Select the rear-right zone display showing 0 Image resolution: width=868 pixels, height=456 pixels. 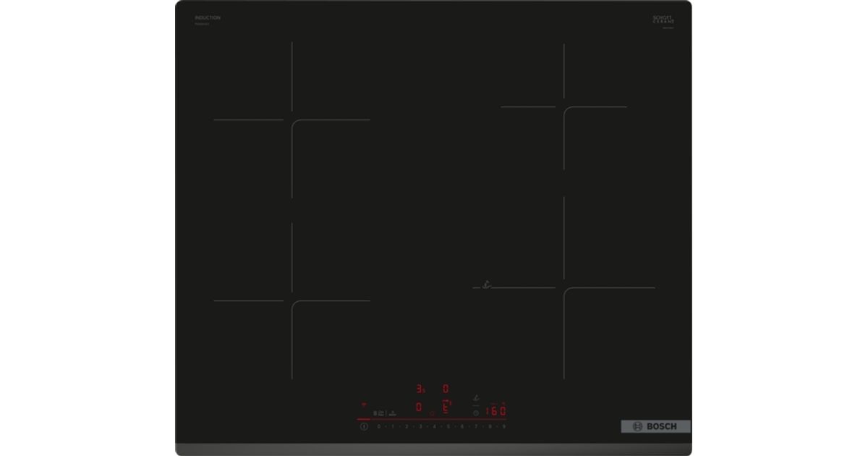pos(446,389)
